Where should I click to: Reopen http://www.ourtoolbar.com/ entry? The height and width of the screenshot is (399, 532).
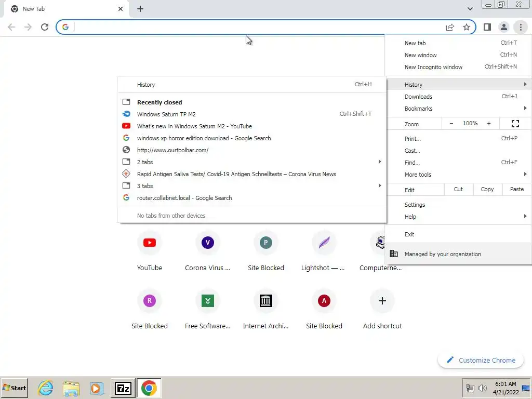pyautogui.click(x=252, y=150)
